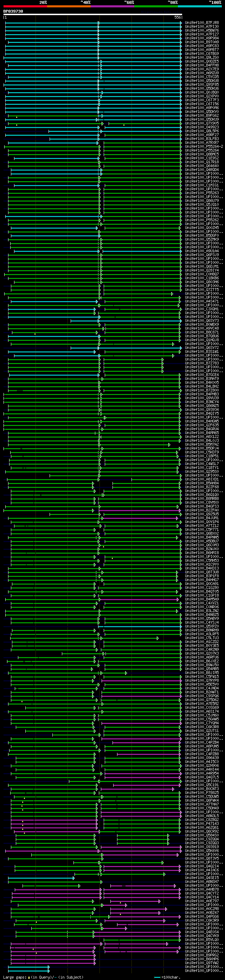Click the UniRef100_Q9SF85 label
The image size is (225, 980).
tap(202, 85)
